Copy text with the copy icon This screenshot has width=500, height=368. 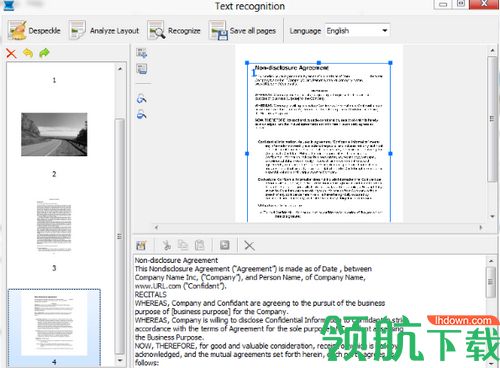click(x=183, y=245)
